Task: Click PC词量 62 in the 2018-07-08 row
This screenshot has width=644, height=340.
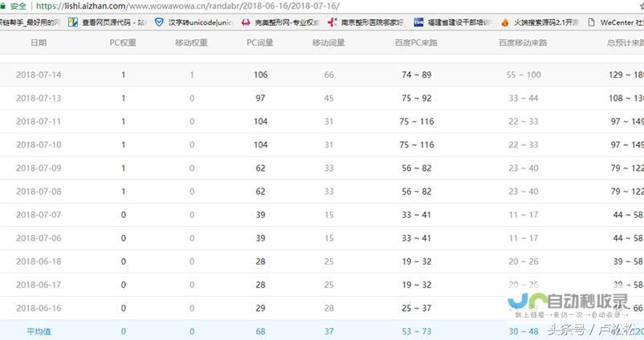Action: [260, 192]
